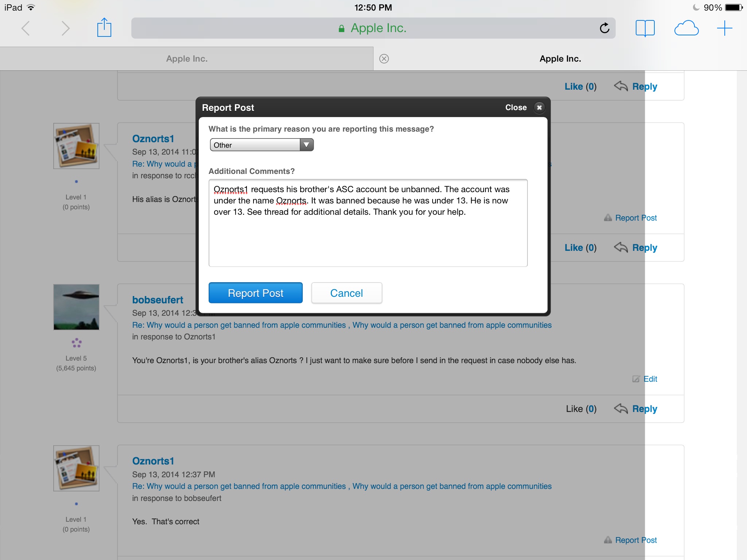Click Report Post on the last Oznorts1 reply
747x560 pixels.
click(x=635, y=540)
